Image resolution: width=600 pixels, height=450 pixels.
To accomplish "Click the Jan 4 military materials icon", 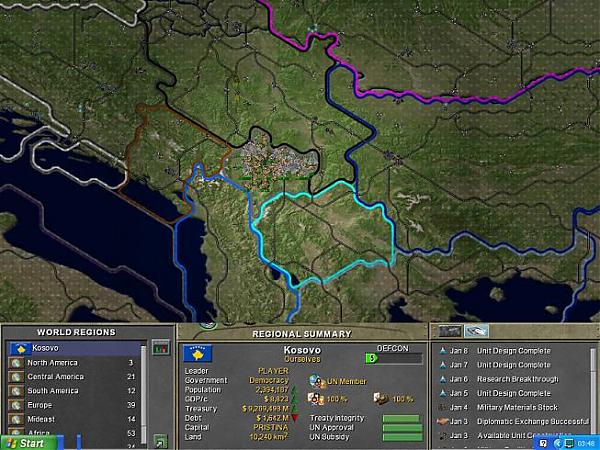I will pyautogui.click(x=443, y=407).
